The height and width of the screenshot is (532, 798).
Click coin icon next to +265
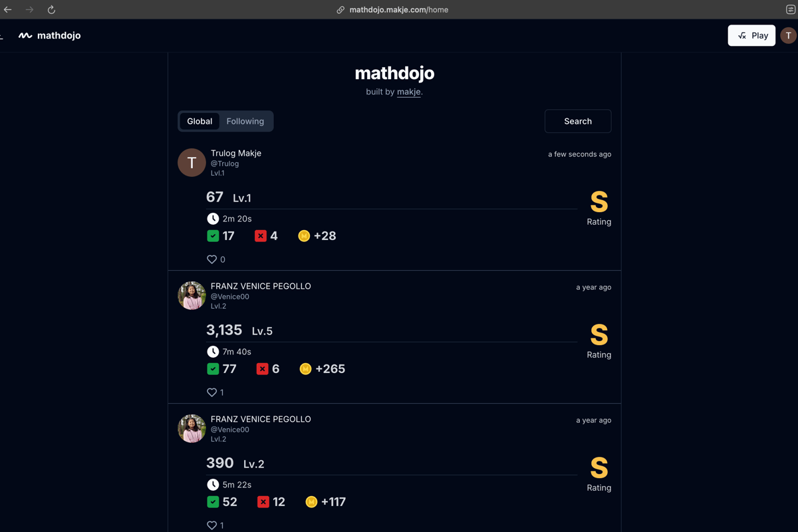click(305, 369)
